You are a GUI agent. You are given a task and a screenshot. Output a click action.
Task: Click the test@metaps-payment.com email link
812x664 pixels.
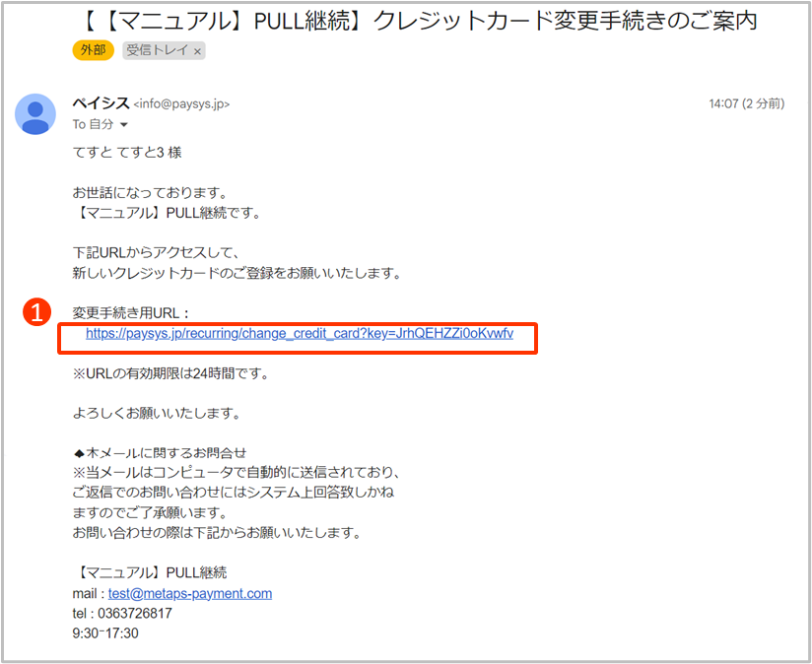190,593
